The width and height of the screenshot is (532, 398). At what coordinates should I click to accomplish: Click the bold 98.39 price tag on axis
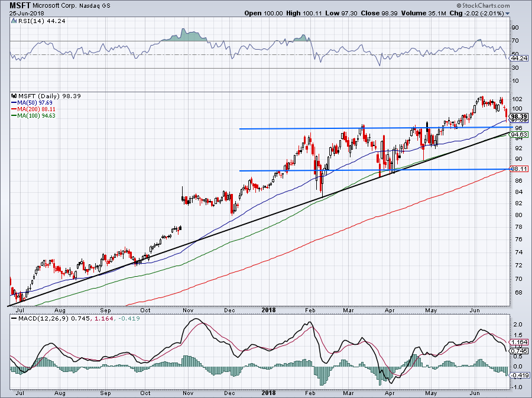[x=520, y=117]
